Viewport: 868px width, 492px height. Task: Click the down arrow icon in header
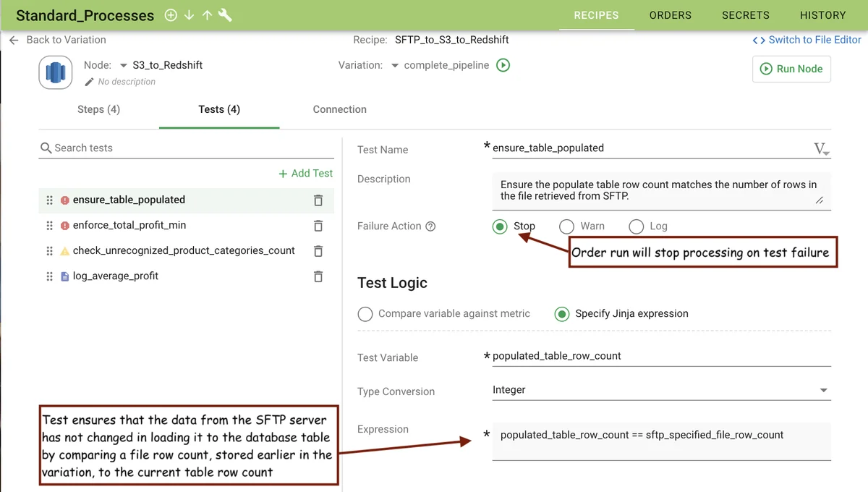tap(189, 15)
